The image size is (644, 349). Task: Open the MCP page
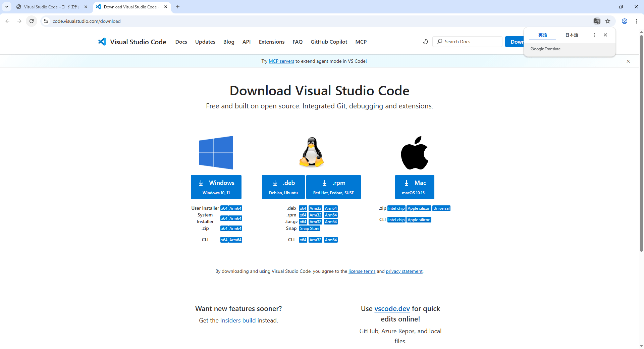pyautogui.click(x=361, y=42)
